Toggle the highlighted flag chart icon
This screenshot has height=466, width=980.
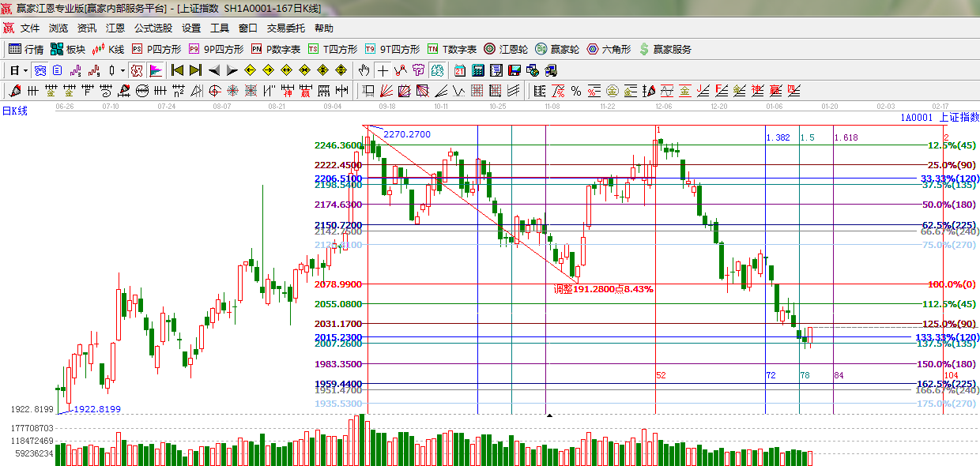coord(155,70)
